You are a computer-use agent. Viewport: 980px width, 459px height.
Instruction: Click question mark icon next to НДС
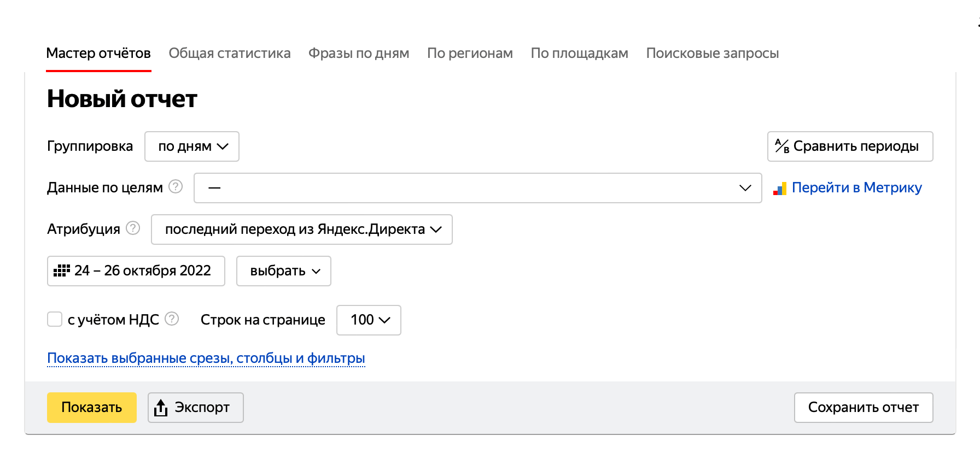click(172, 319)
